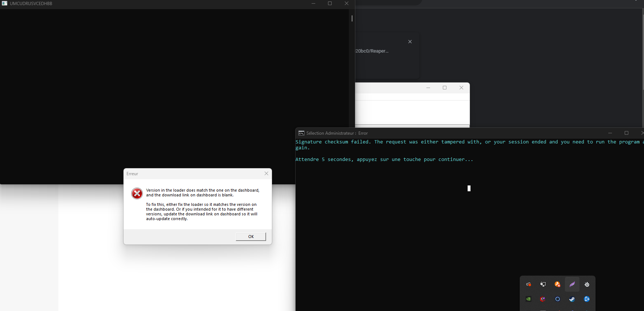Viewport: 644px width, 311px height.
Task: Click the UMCUDRUSVCEDHBB window title icon
Action: coord(4,3)
